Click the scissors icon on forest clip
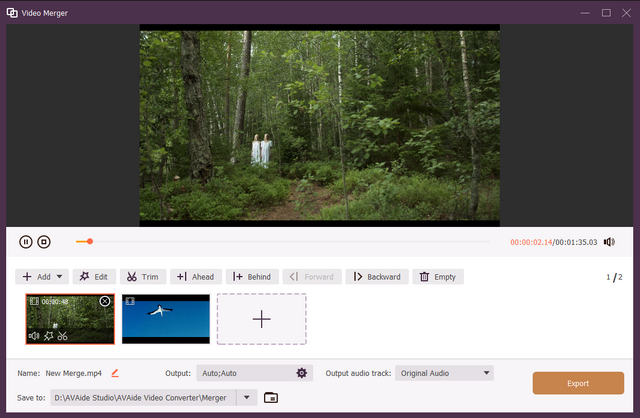This screenshot has height=418, width=640. (62, 336)
